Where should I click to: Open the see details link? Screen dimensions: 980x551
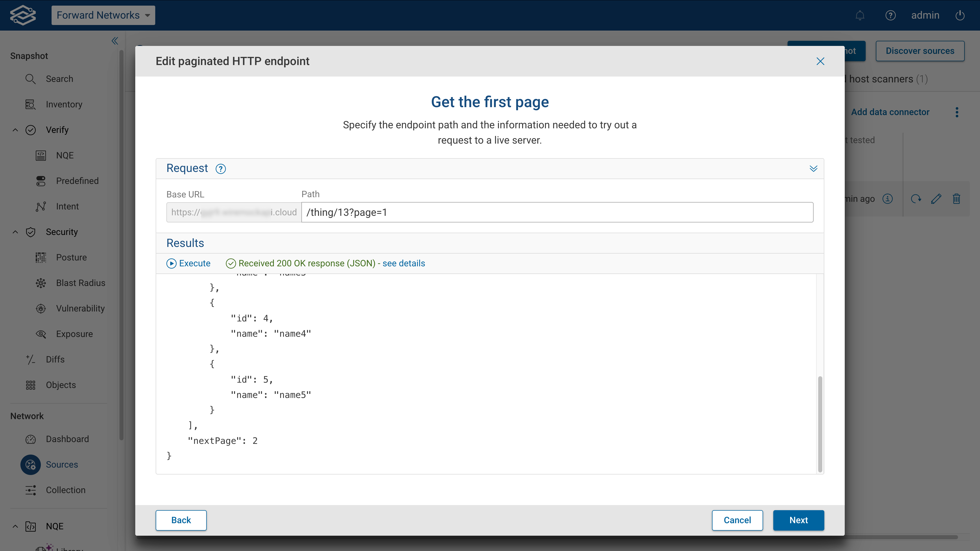[404, 263]
